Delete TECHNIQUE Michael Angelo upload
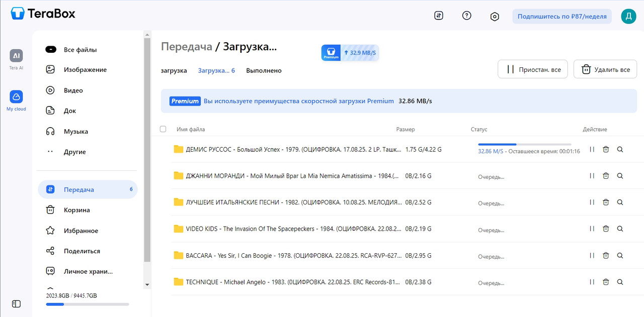 [x=606, y=282]
